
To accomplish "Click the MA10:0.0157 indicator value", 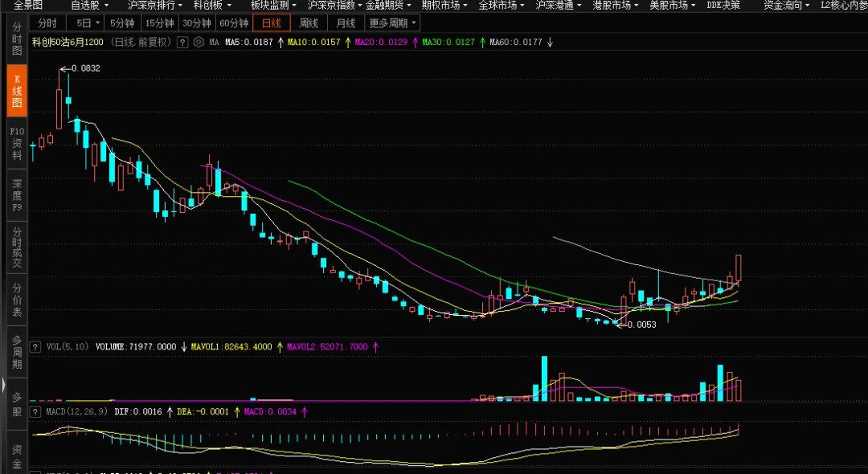I will [314, 42].
